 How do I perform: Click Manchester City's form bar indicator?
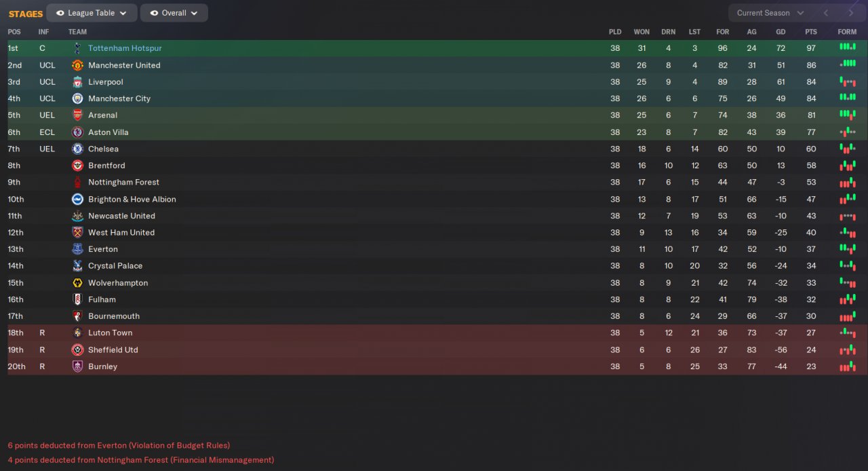pyautogui.click(x=847, y=97)
